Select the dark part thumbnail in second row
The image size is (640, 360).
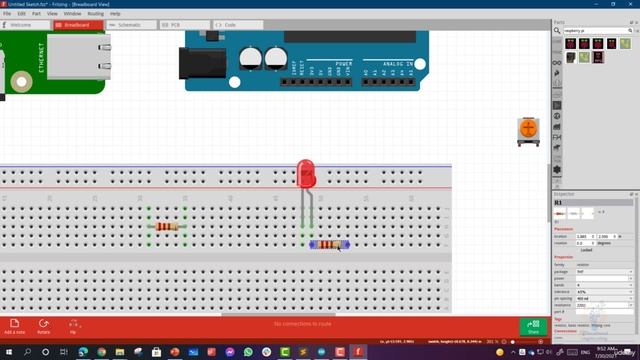coord(571,57)
